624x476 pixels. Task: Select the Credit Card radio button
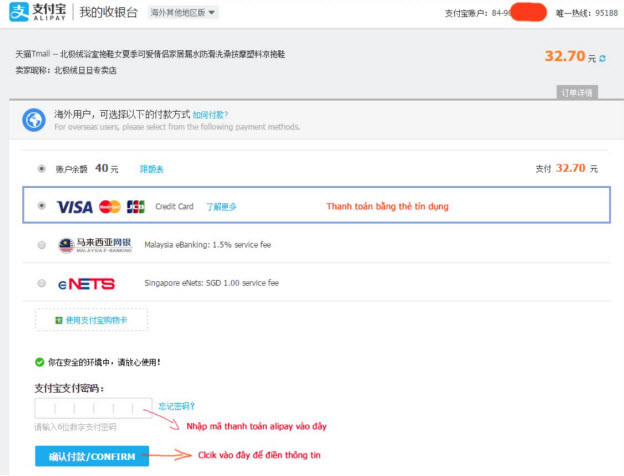tap(41, 206)
